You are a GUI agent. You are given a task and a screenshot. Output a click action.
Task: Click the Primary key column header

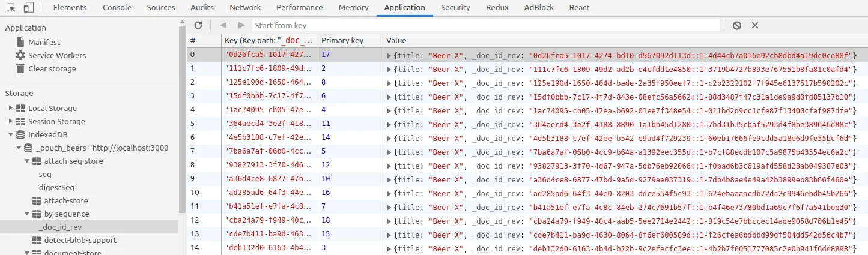pyautogui.click(x=342, y=41)
